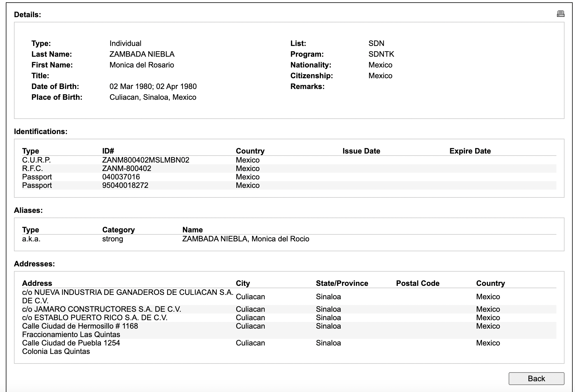Image resolution: width=575 pixels, height=392 pixels.
Task: Click the alias name Monica del Rocio
Action: 246,239
